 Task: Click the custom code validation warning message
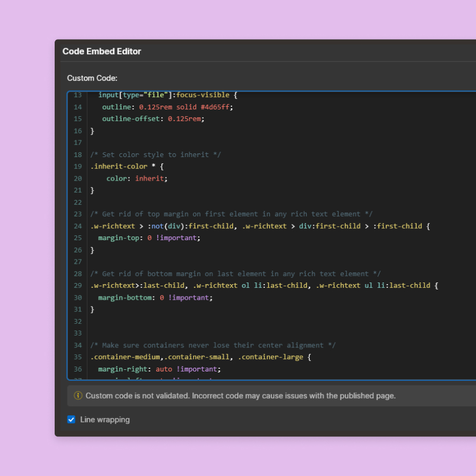(240, 396)
